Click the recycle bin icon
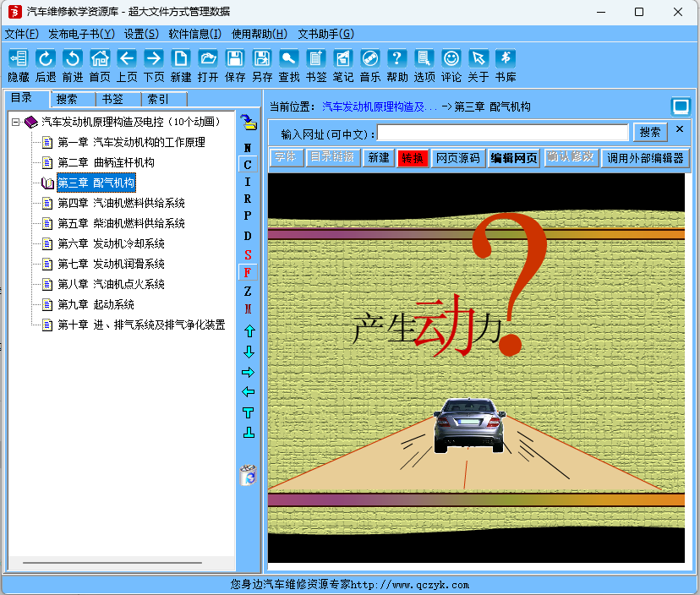This screenshot has height=595, width=700. coord(249,475)
